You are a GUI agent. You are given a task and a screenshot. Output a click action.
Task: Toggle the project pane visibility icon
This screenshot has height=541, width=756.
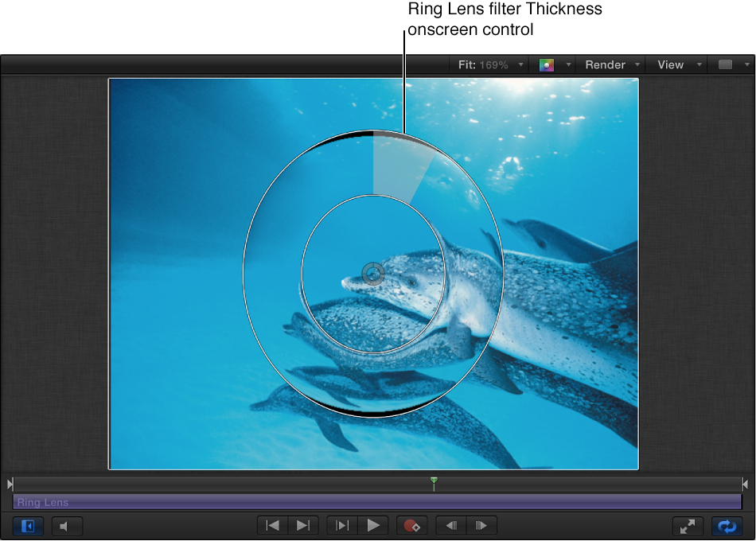pyautogui.click(x=28, y=526)
